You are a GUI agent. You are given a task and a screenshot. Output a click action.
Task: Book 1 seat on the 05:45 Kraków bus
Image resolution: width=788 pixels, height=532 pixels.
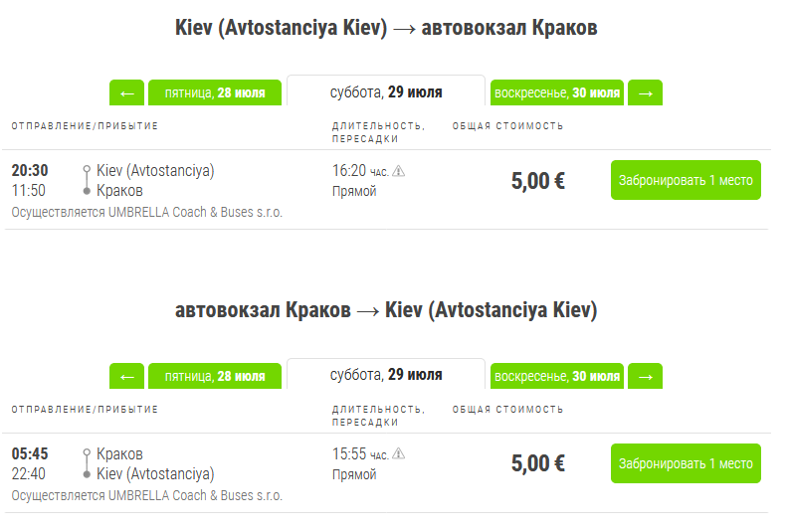tap(686, 463)
